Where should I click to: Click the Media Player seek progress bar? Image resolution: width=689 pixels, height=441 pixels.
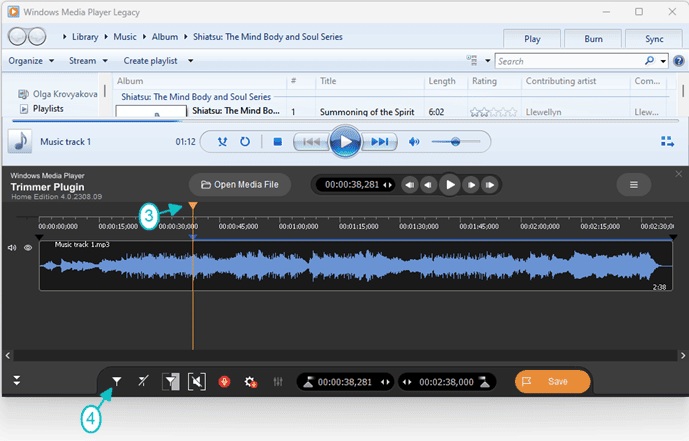pos(345,120)
